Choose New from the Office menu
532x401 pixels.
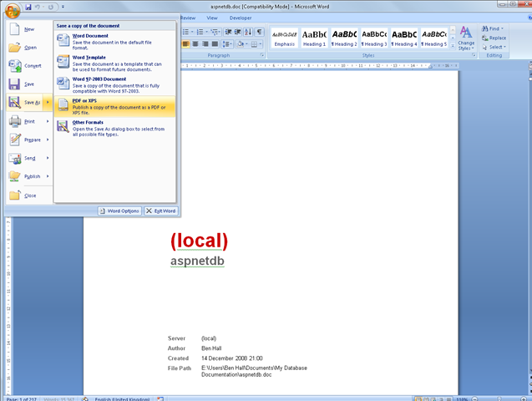tap(29, 29)
